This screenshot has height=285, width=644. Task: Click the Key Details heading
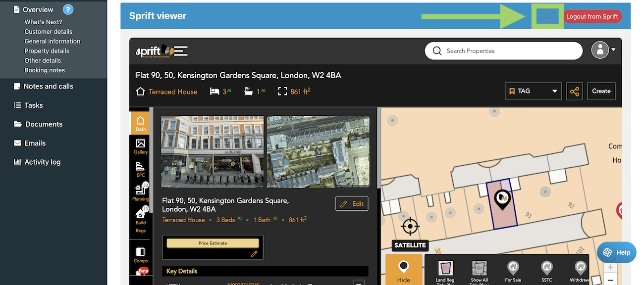182,271
